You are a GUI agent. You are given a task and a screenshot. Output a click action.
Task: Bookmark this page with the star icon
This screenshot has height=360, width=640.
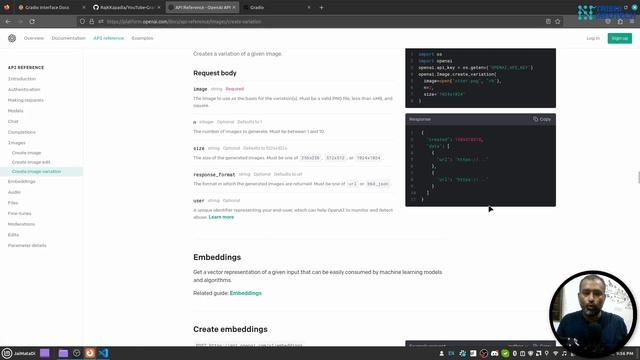(558, 21)
